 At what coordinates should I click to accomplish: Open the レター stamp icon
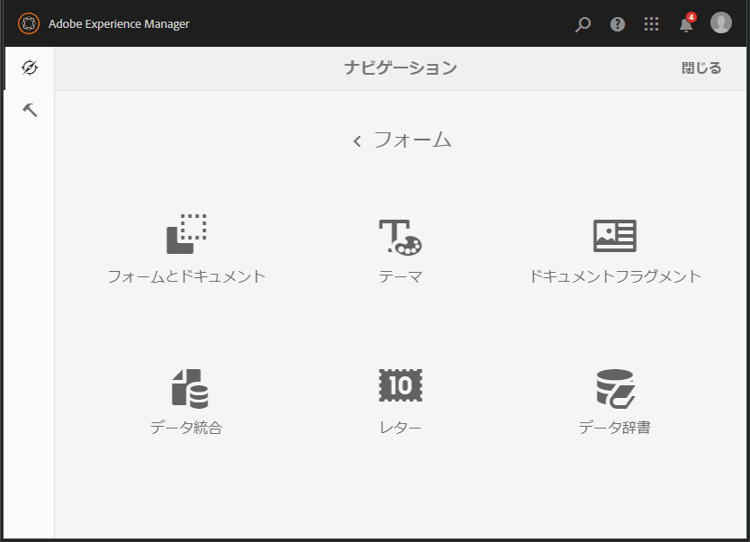400,385
